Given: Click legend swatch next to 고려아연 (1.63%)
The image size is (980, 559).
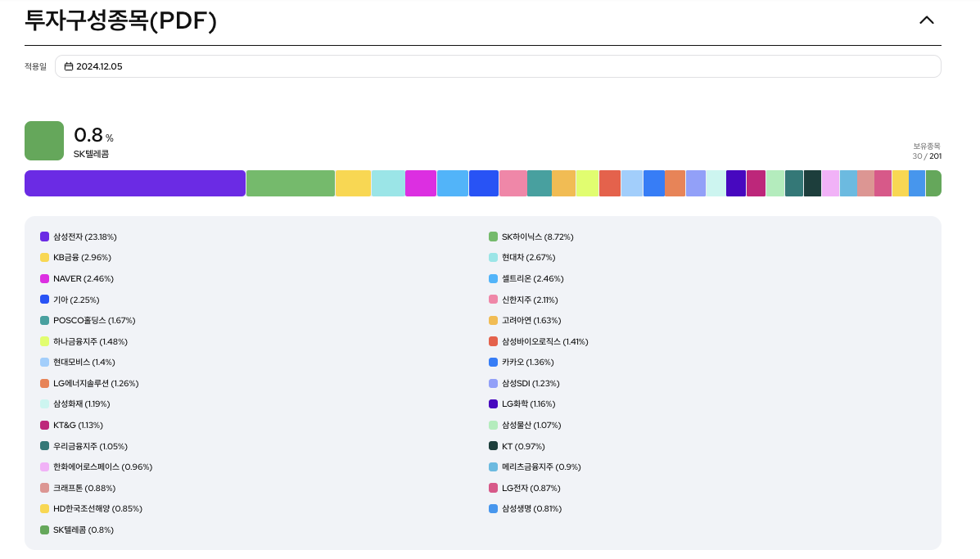Looking at the screenshot, I should point(493,320).
